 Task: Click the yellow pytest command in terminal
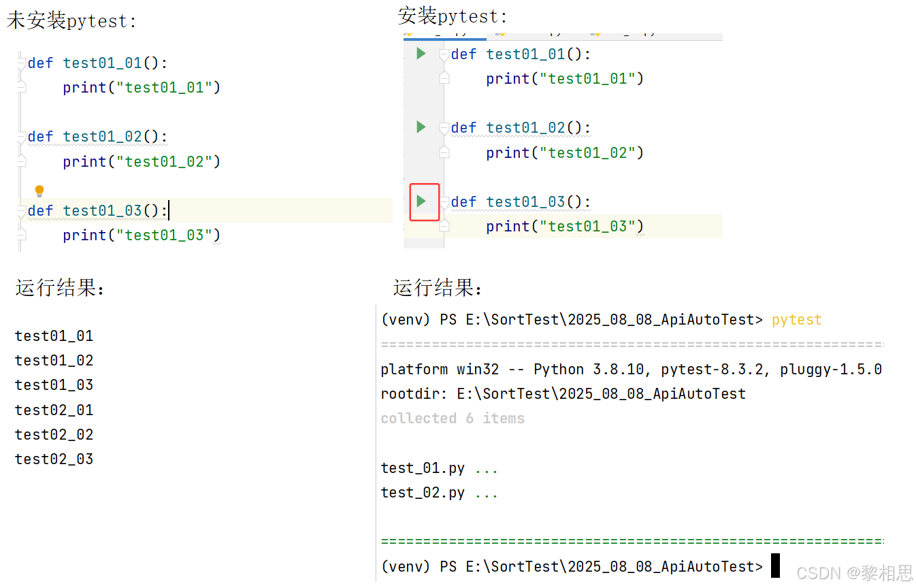click(x=796, y=320)
